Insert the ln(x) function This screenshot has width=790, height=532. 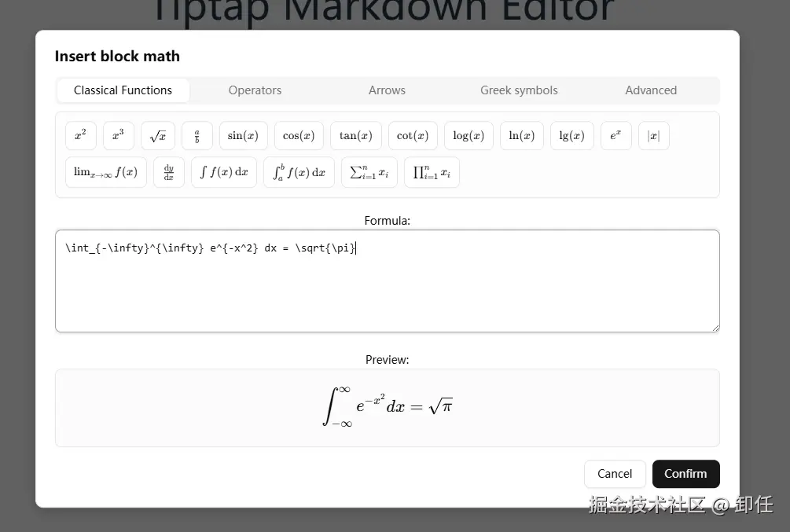click(x=521, y=135)
